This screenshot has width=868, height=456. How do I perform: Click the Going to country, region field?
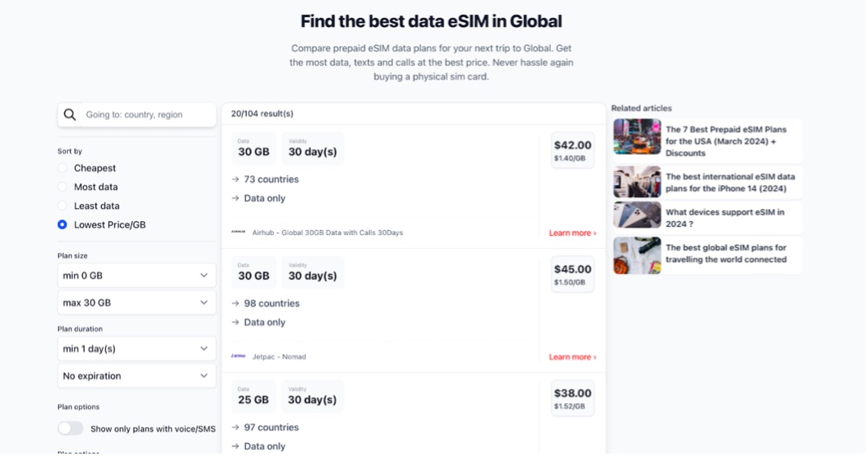point(148,115)
